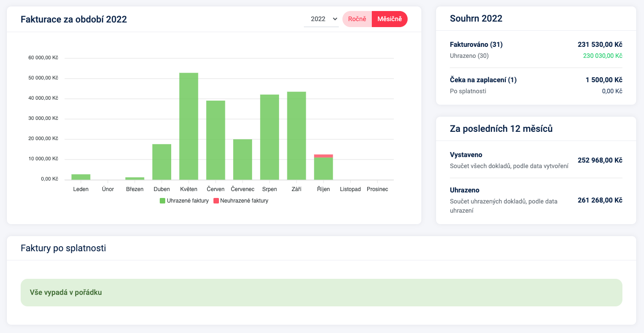Image resolution: width=644 pixels, height=333 pixels.
Task: Select the Srpen bar in chart
Action: (269, 137)
